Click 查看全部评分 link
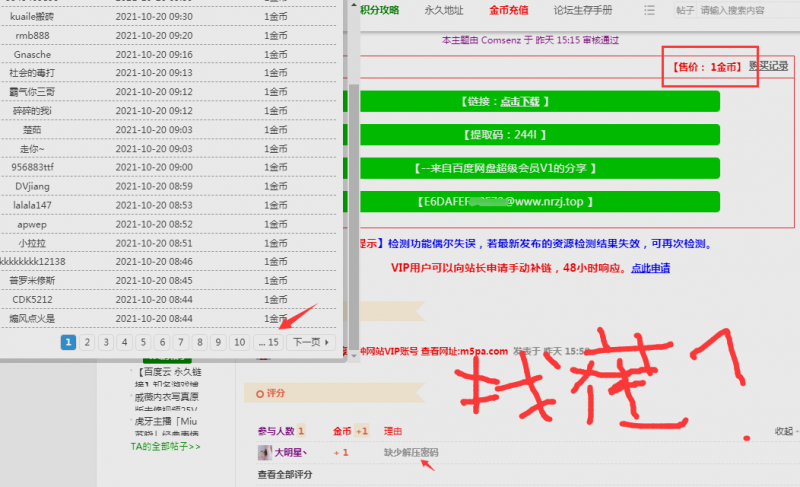This screenshot has height=487, width=800. [x=288, y=474]
